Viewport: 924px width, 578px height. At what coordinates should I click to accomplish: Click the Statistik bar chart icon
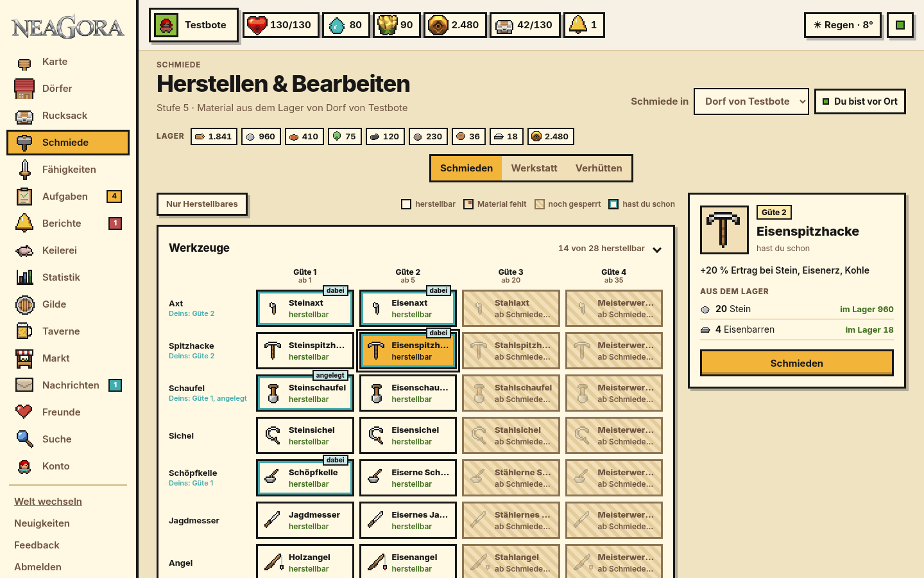click(x=24, y=277)
